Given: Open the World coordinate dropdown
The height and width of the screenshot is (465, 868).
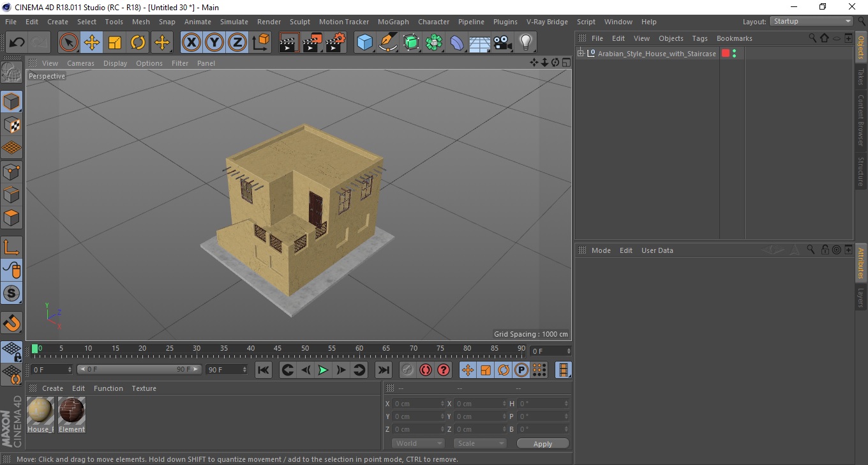Looking at the screenshot, I should click(418, 443).
